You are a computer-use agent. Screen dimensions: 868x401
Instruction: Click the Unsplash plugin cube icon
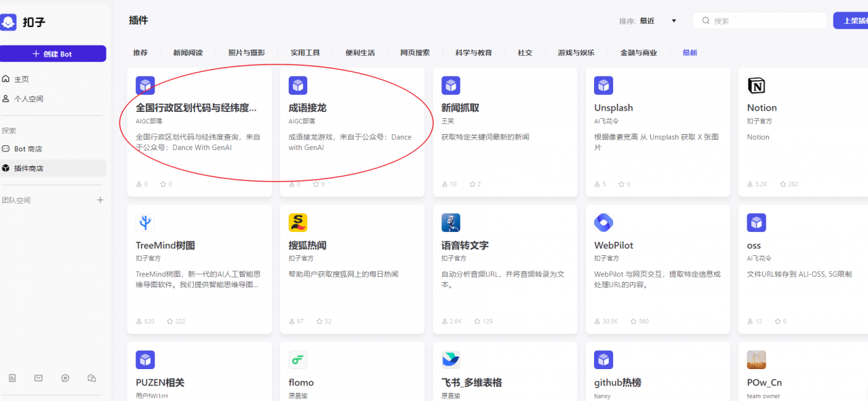(604, 85)
